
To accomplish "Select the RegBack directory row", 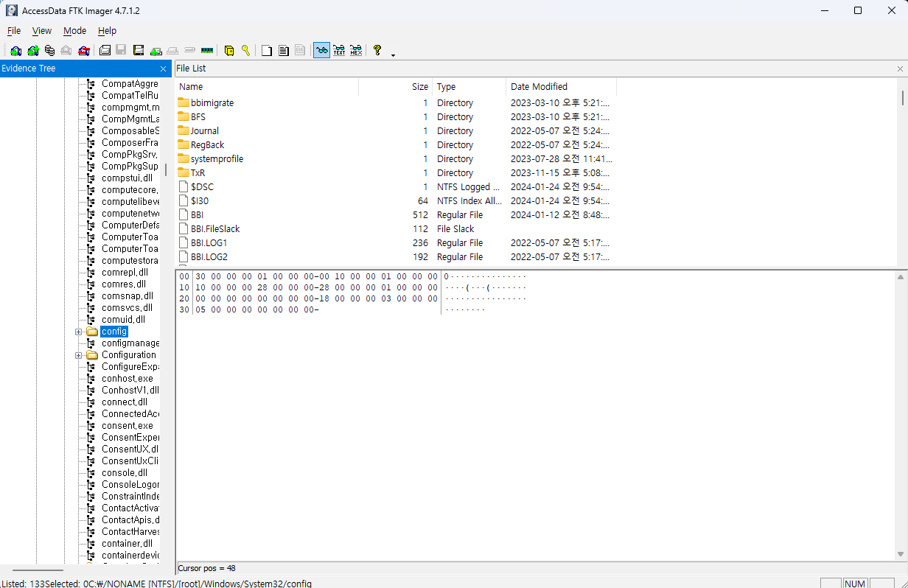I will click(395, 145).
